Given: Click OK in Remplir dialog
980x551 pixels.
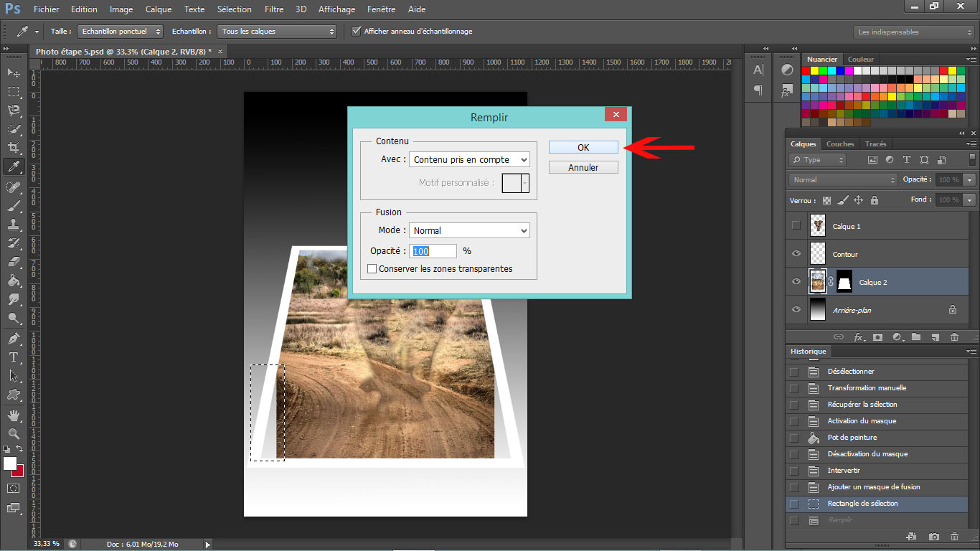Looking at the screenshot, I should (x=583, y=147).
